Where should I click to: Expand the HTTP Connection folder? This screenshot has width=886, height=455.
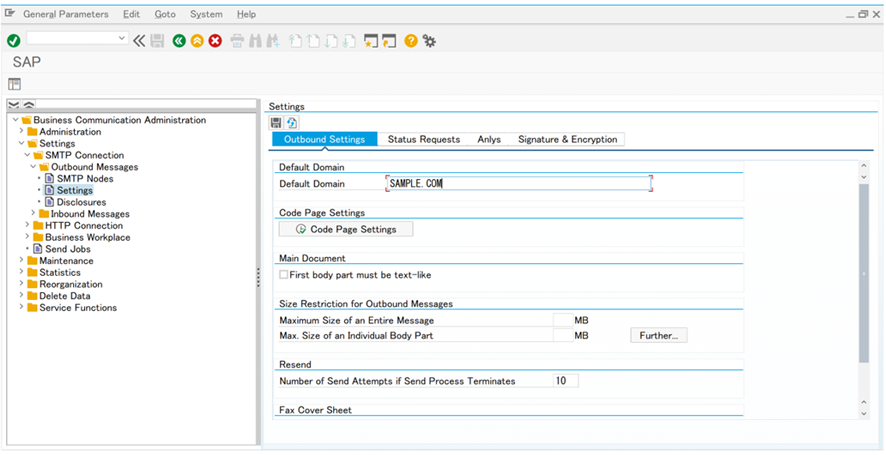coord(27,225)
